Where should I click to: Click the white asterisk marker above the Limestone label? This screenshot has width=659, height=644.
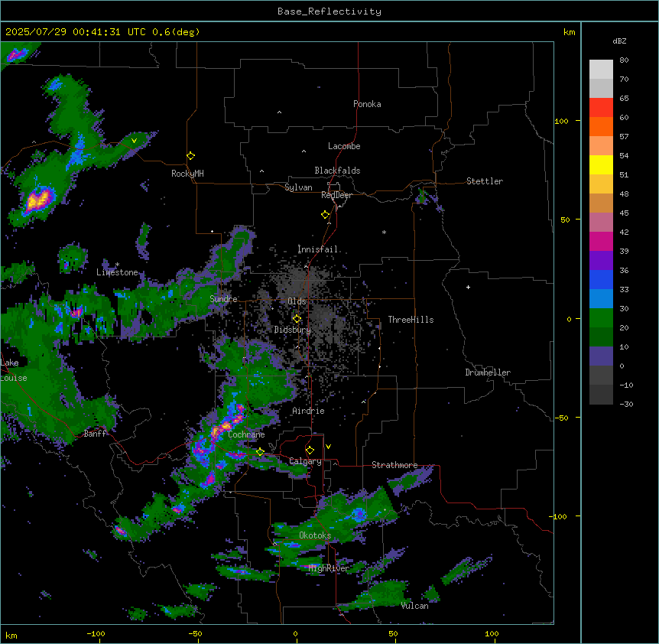point(117,265)
